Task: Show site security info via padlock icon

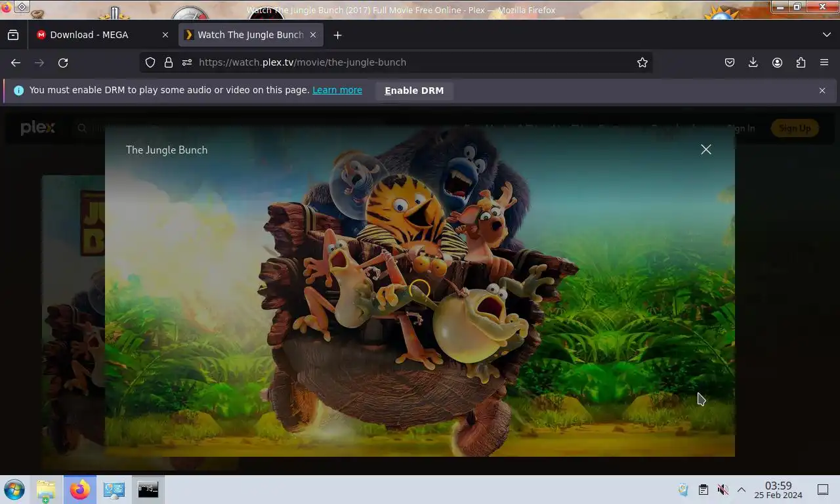Action: (x=169, y=62)
